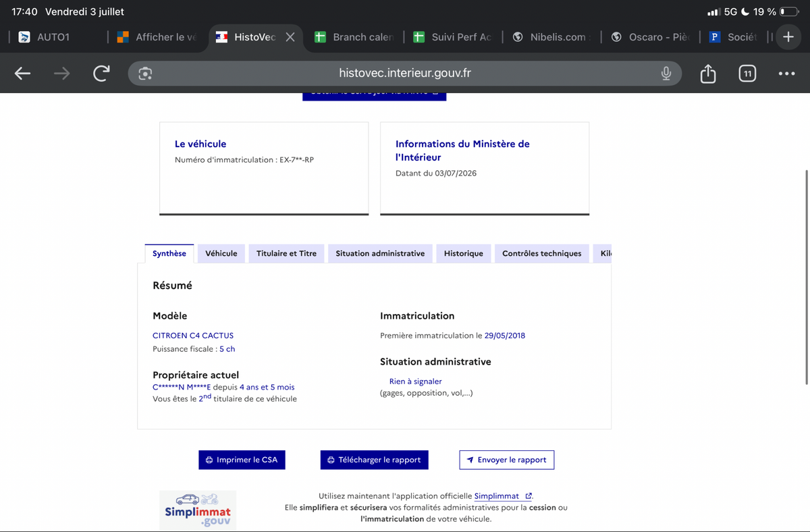810x532 pixels.
Task: Follow the Simplimmat link
Action: coord(503,496)
